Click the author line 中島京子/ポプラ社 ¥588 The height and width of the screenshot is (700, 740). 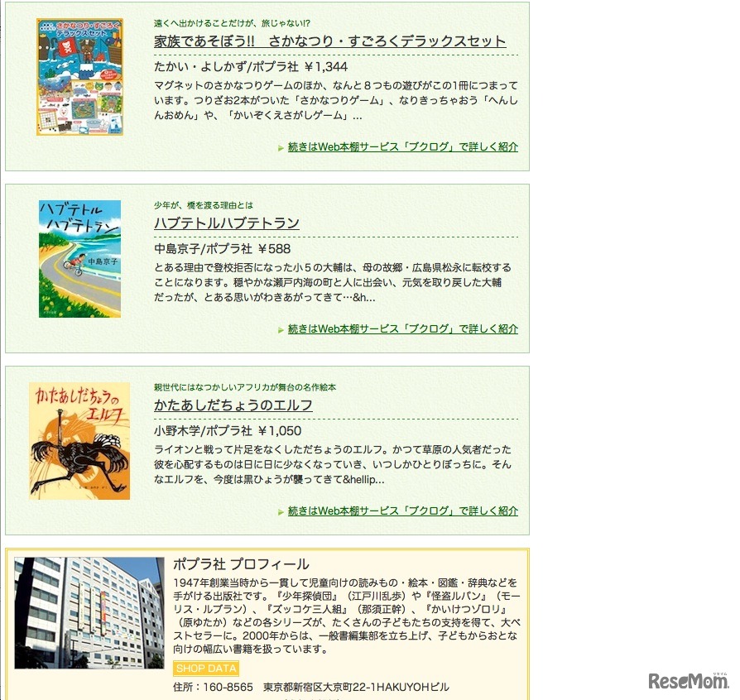point(223,249)
